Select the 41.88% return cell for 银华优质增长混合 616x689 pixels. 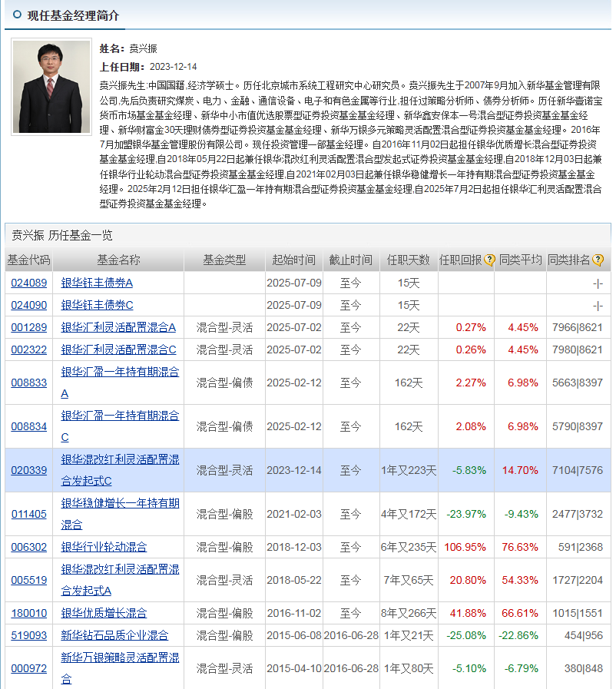tap(468, 614)
